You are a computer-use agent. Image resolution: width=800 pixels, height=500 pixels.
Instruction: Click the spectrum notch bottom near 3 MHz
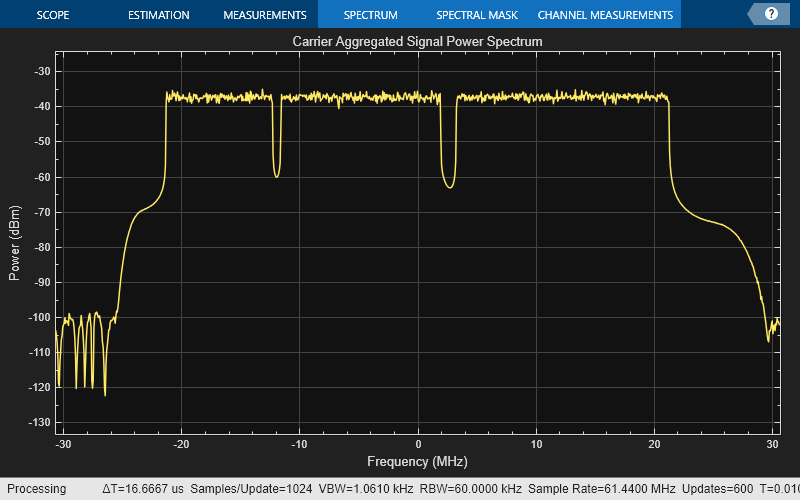pyautogui.click(x=449, y=187)
